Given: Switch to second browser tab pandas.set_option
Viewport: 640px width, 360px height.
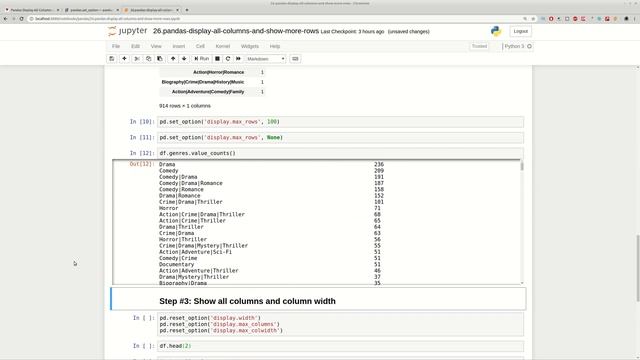Looking at the screenshot, I should (91, 10).
